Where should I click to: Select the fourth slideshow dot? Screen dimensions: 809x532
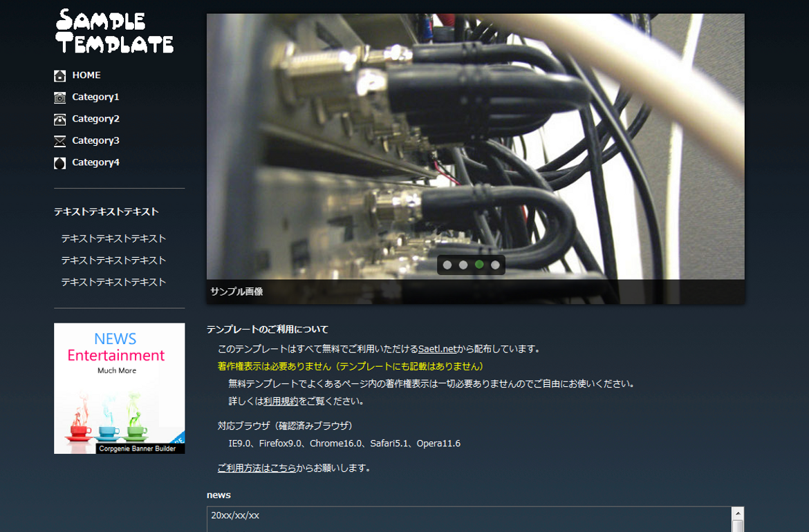pyautogui.click(x=495, y=265)
